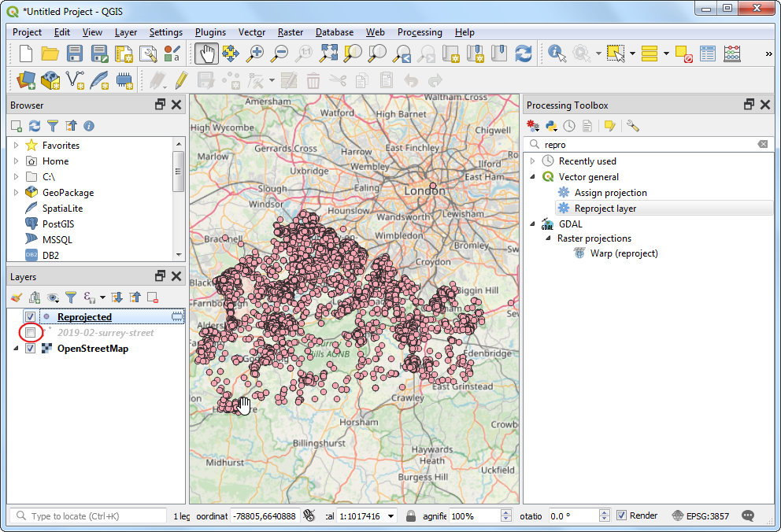
Task: Open the Python icon in Processing Toolbox
Action: coord(551,126)
